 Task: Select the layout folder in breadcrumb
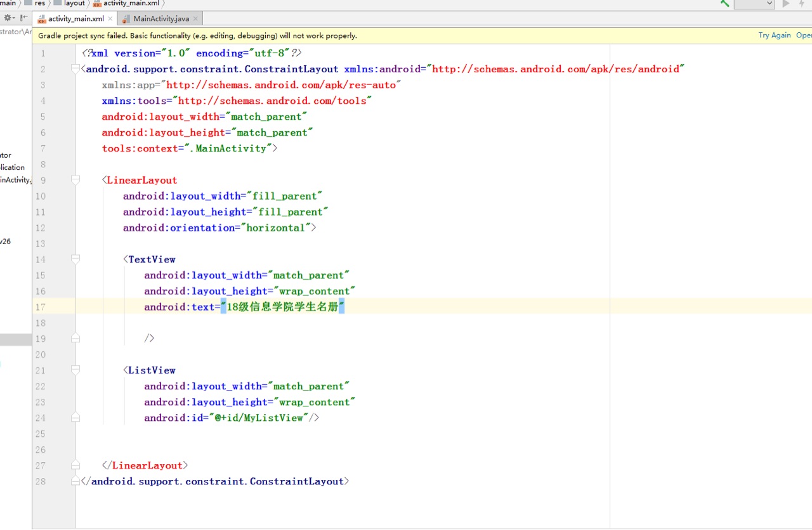tap(69, 3)
